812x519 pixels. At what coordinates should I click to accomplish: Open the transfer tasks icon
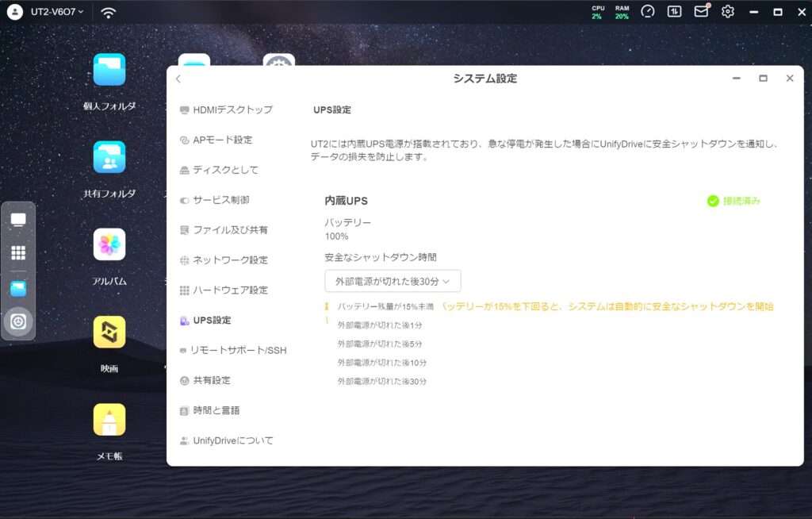674,11
